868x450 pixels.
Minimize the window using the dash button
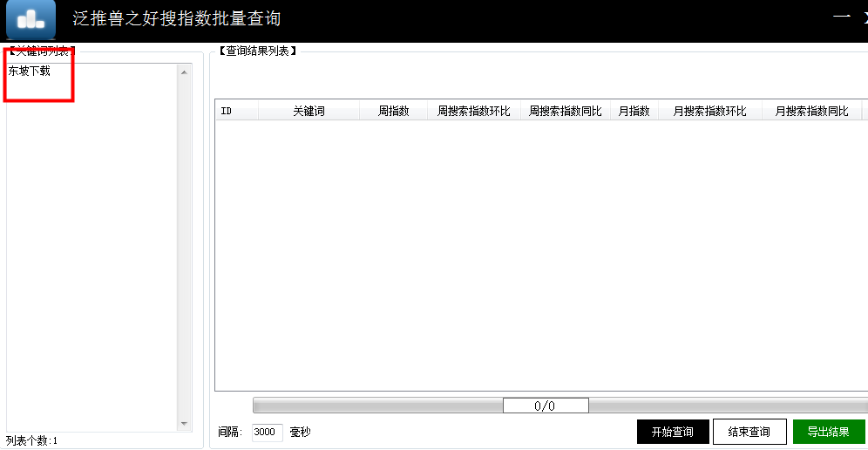842,17
